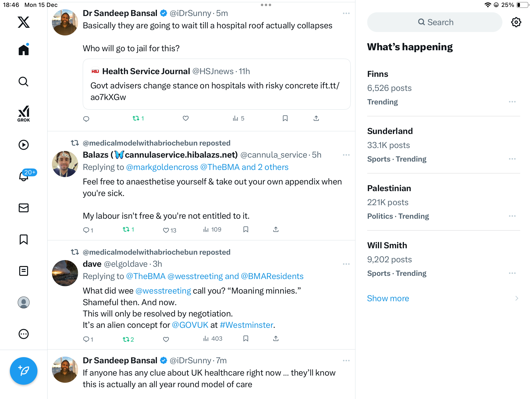Open more options for Finns trend
Image resolution: width=532 pixels, height=399 pixels.
pos(512,102)
